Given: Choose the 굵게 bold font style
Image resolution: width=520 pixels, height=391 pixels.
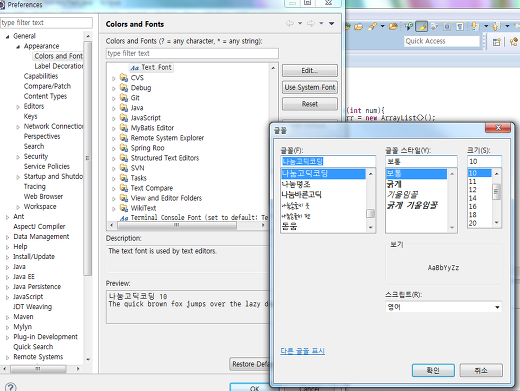Looking at the screenshot, I should tap(394, 184).
